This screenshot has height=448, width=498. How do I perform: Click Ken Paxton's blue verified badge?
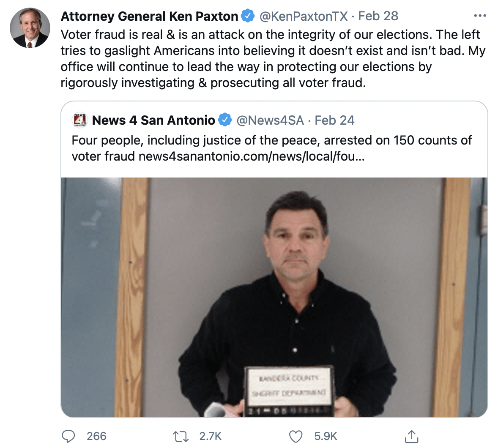point(248,16)
